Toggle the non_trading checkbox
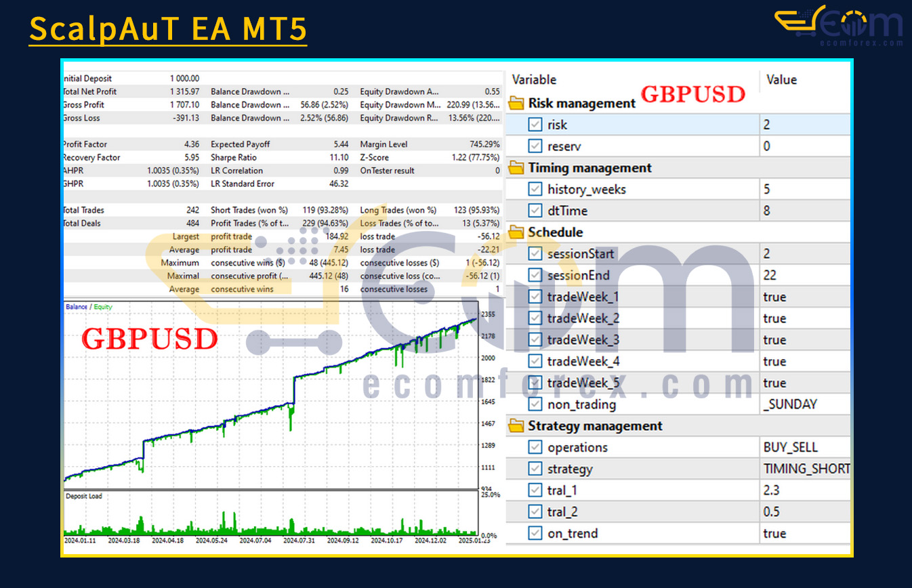Screen dimensions: 912x588 coord(535,404)
